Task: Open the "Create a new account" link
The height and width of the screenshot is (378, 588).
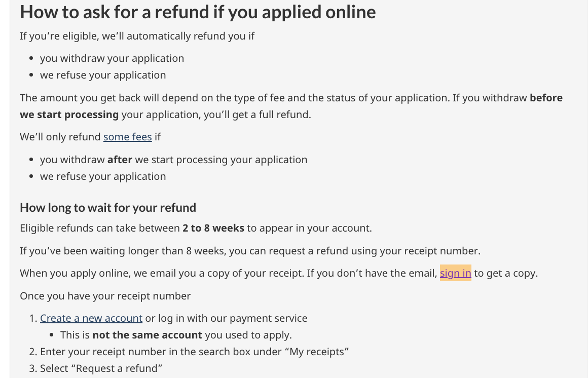Action: pos(91,318)
